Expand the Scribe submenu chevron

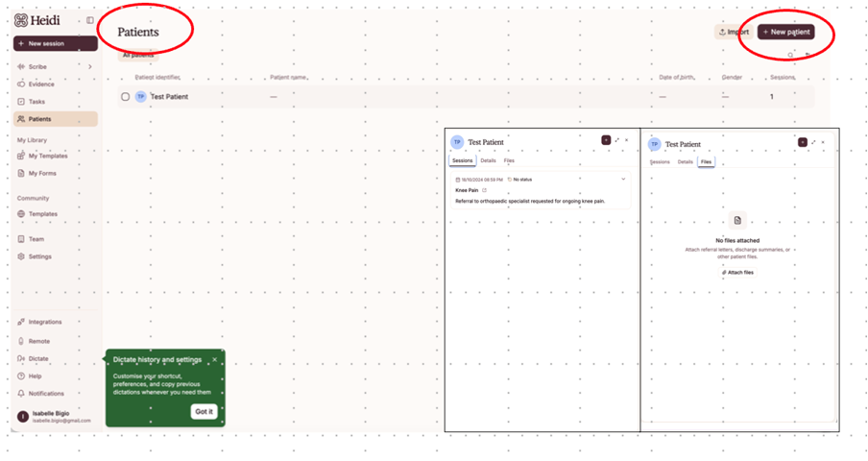[x=89, y=66]
